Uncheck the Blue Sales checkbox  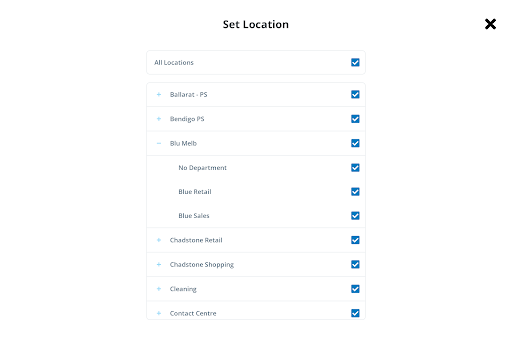355,216
